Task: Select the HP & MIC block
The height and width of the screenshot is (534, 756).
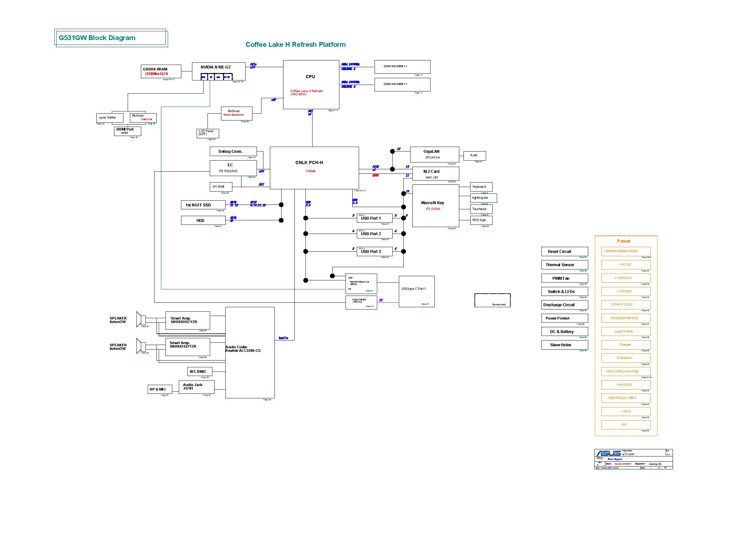Action: (160, 389)
